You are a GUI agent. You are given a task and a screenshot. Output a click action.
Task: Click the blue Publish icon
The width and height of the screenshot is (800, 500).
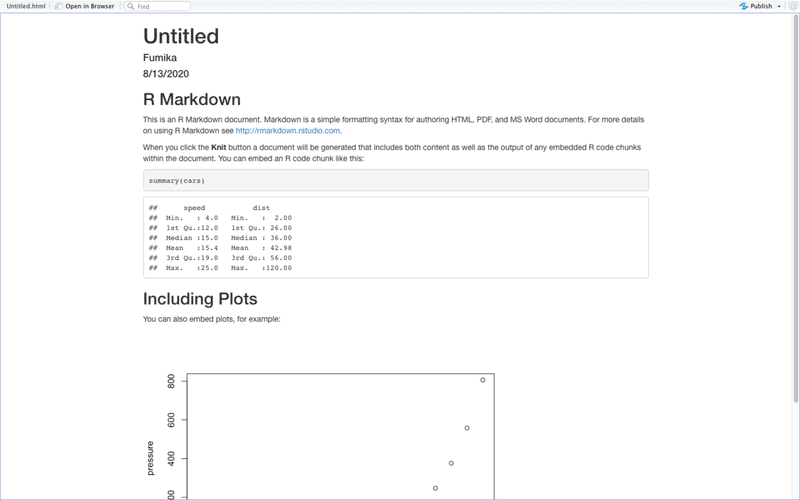744,6
